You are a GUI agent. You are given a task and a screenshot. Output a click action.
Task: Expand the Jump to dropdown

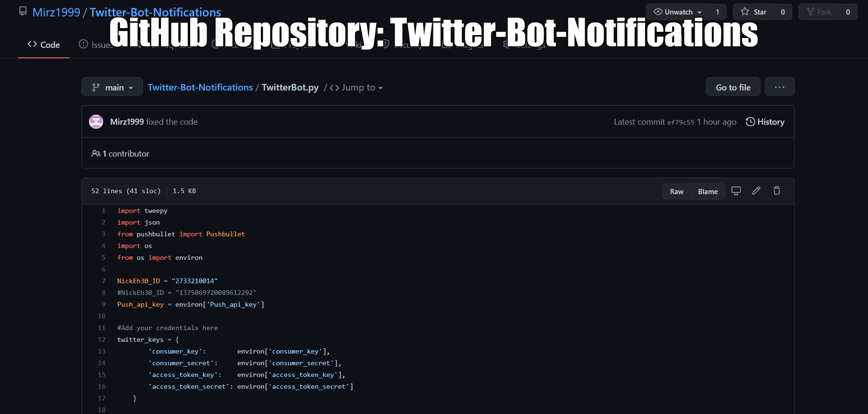pyautogui.click(x=356, y=88)
